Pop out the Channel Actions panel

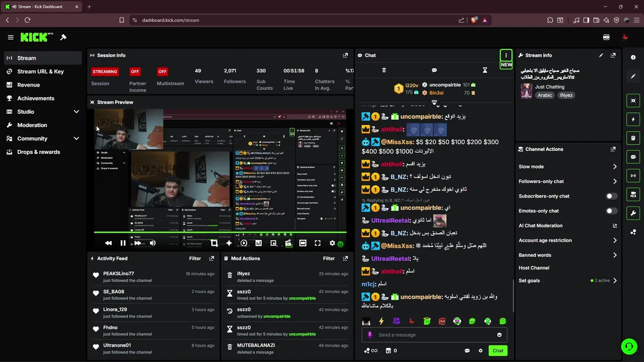coord(613,149)
